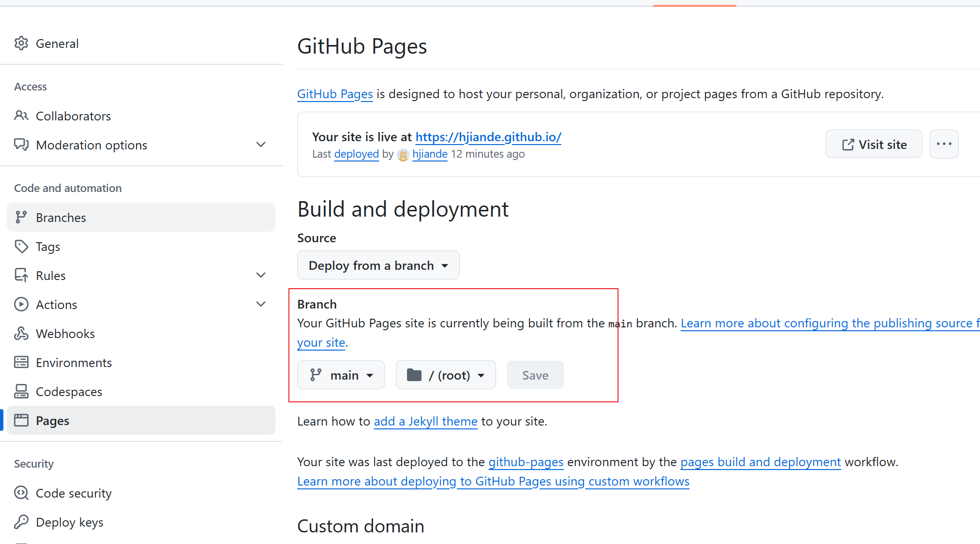This screenshot has height=544, width=980.
Task: Open the Deploy from a branch dropdown
Action: pyautogui.click(x=378, y=265)
